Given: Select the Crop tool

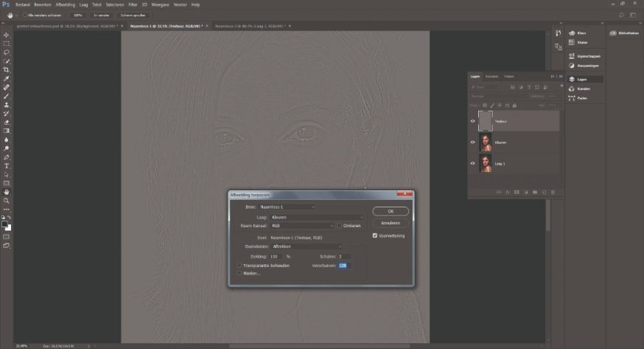Looking at the screenshot, I should [7, 69].
